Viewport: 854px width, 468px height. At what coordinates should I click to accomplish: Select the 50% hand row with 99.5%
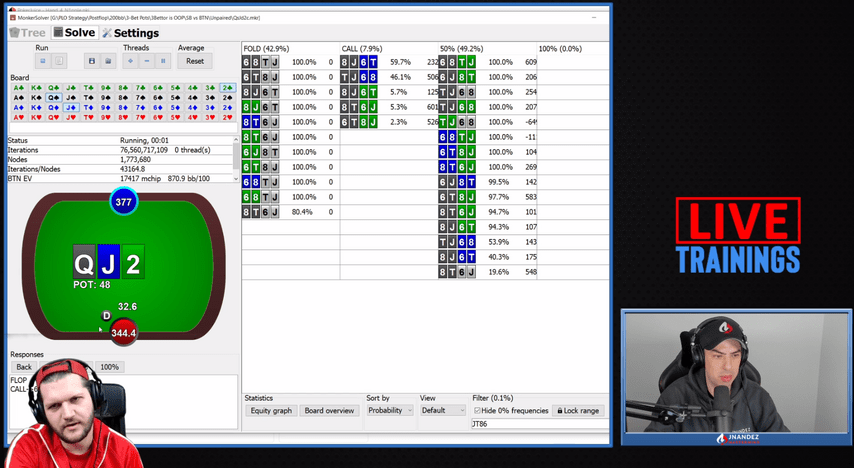click(487, 182)
